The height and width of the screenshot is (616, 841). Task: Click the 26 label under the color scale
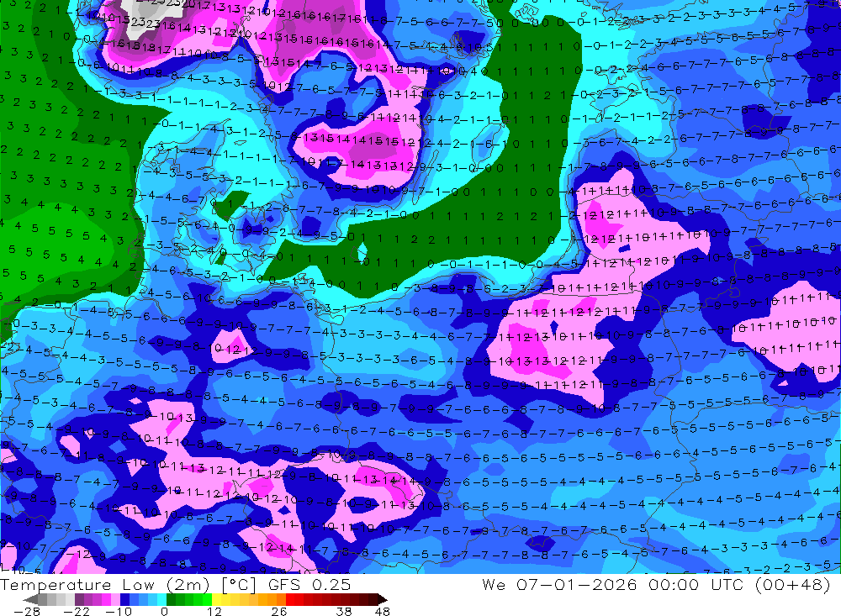click(279, 612)
